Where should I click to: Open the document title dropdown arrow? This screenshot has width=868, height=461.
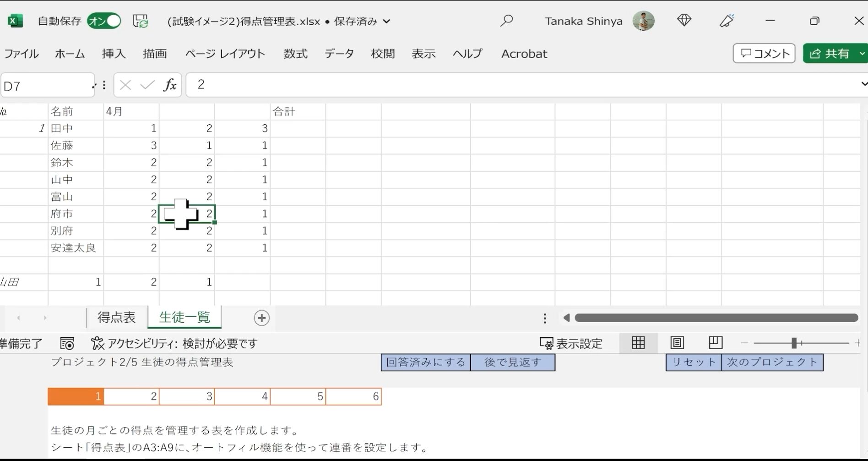[387, 21]
